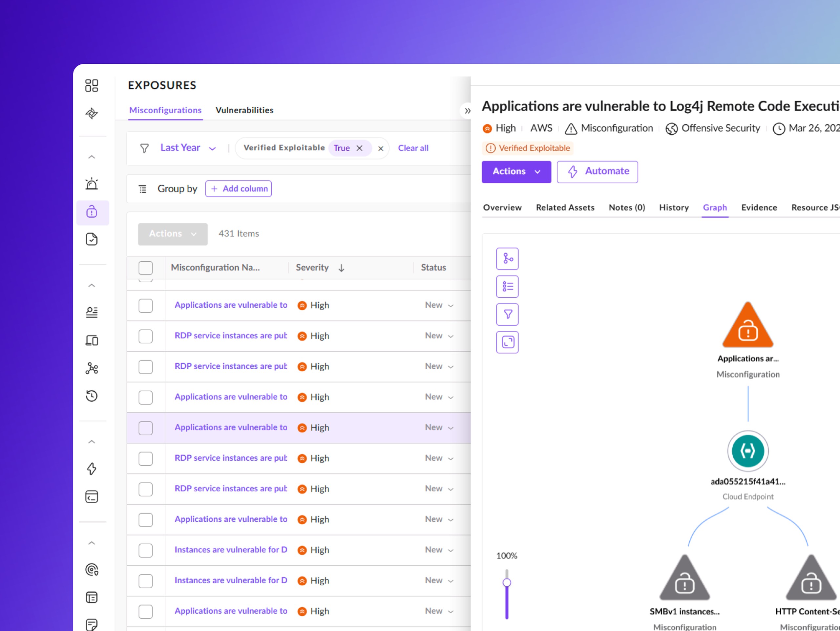Image resolution: width=840 pixels, height=631 pixels.
Task: Open status dropdown of highlighted Applications row
Action: pyautogui.click(x=439, y=427)
